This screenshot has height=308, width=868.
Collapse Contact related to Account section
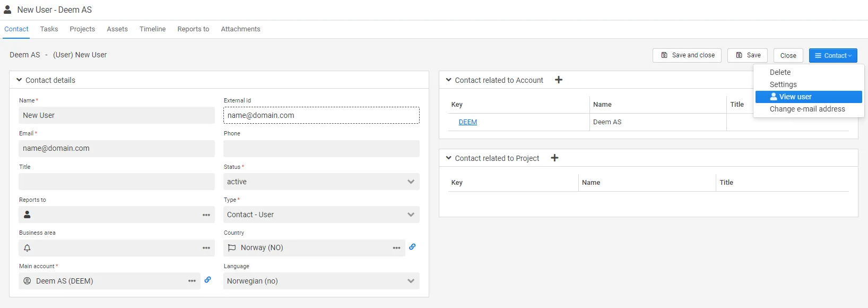click(449, 80)
